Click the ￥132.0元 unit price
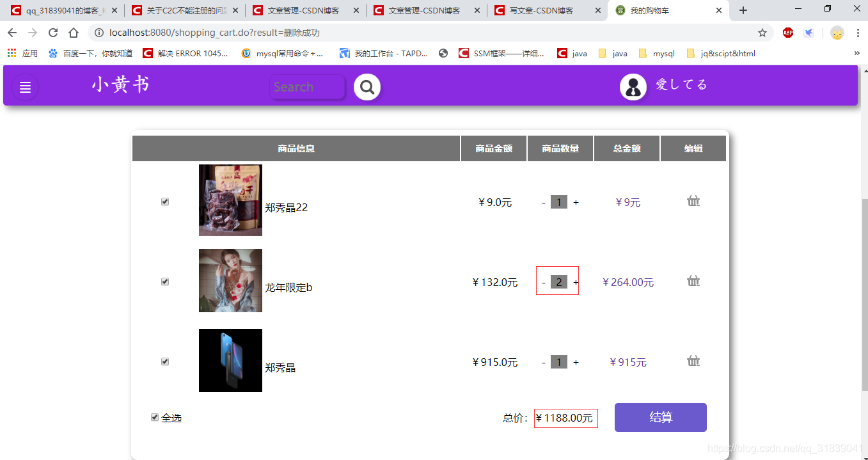Screen dimensions: 868x460 [x=495, y=282]
